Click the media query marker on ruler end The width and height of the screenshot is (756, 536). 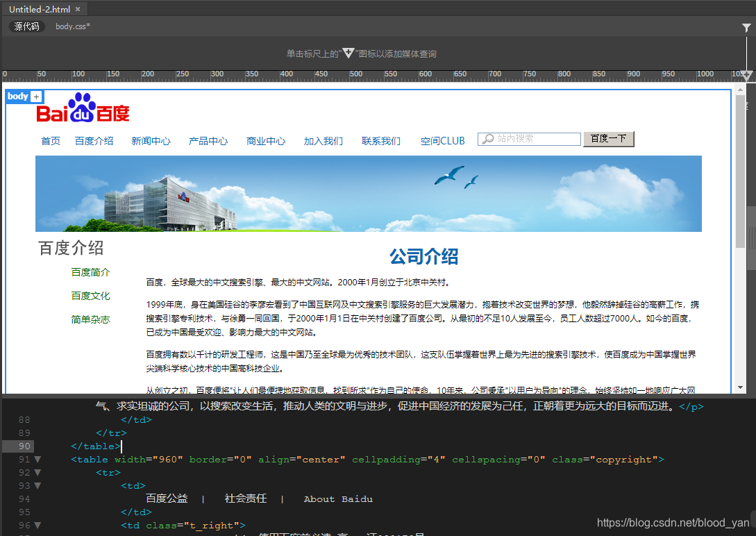click(747, 76)
